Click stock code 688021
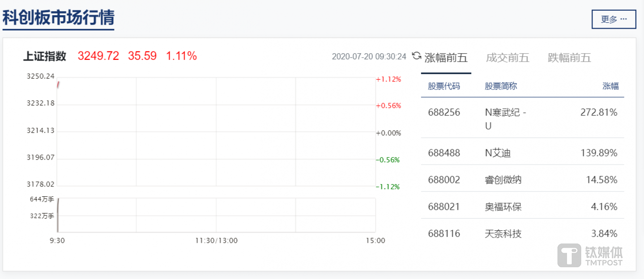The image size is (644, 279). [444, 207]
